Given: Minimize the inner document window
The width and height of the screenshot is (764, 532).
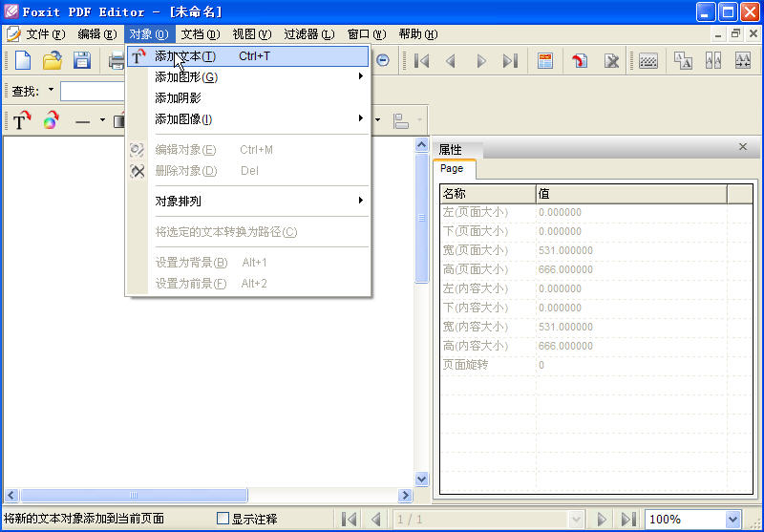Looking at the screenshot, I should tap(718, 34).
